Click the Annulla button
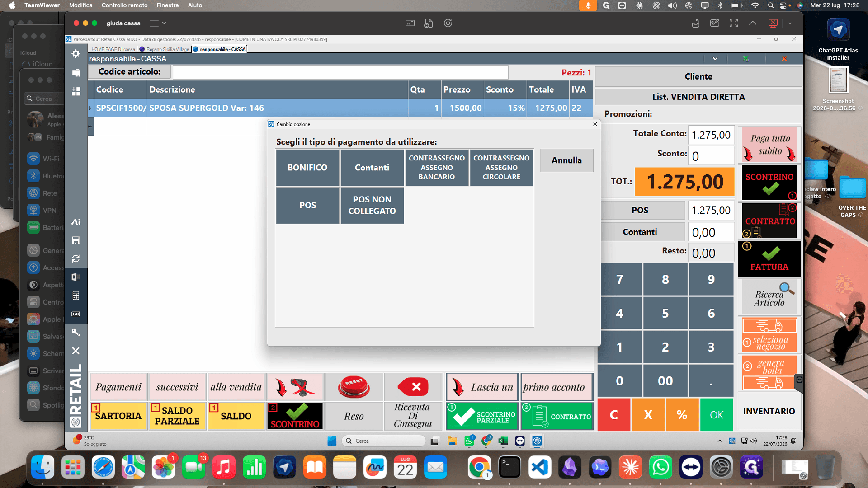Image resolution: width=868 pixels, height=488 pixels. (x=566, y=160)
